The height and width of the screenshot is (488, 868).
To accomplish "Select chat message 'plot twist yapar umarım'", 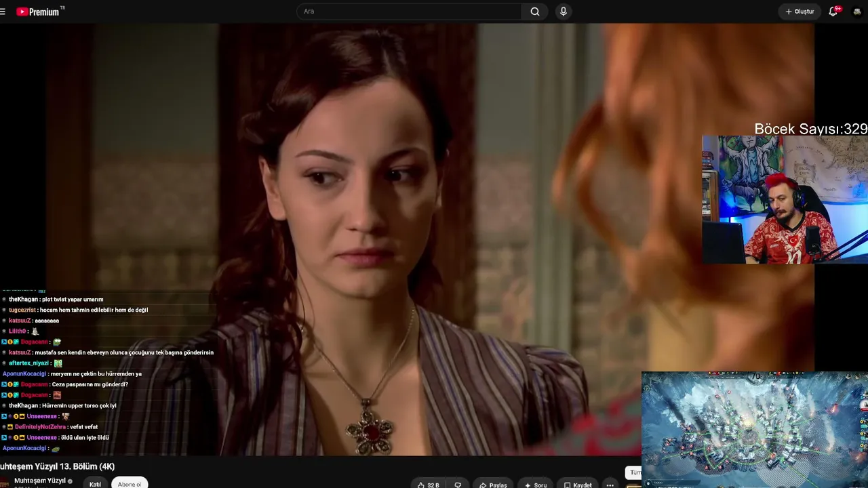I will [x=73, y=299].
